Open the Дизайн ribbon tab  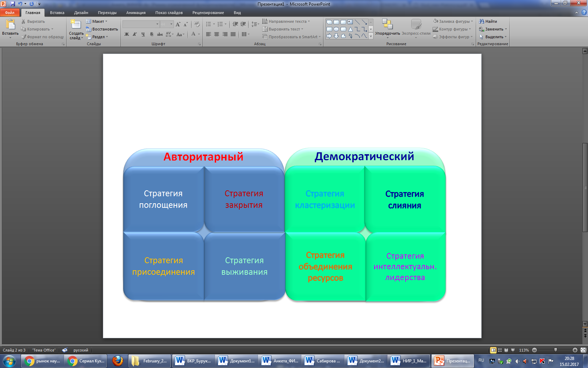click(x=81, y=13)
